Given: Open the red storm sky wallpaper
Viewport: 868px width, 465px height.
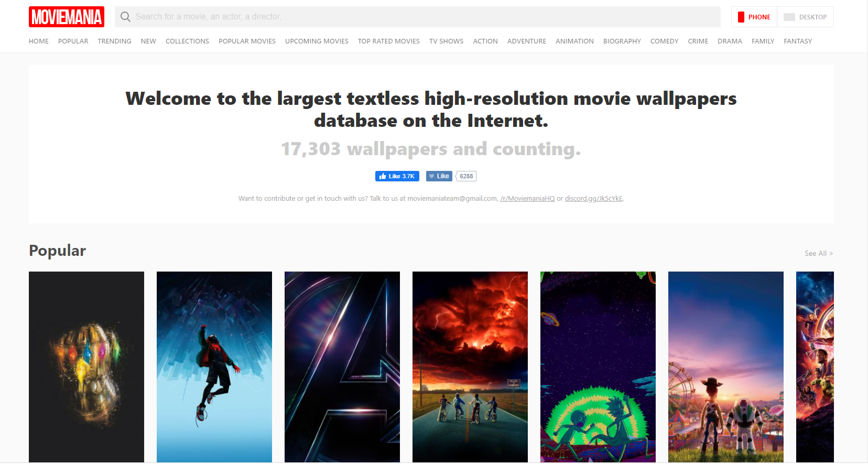Looking at the screenshot, I should click(470, 367).
